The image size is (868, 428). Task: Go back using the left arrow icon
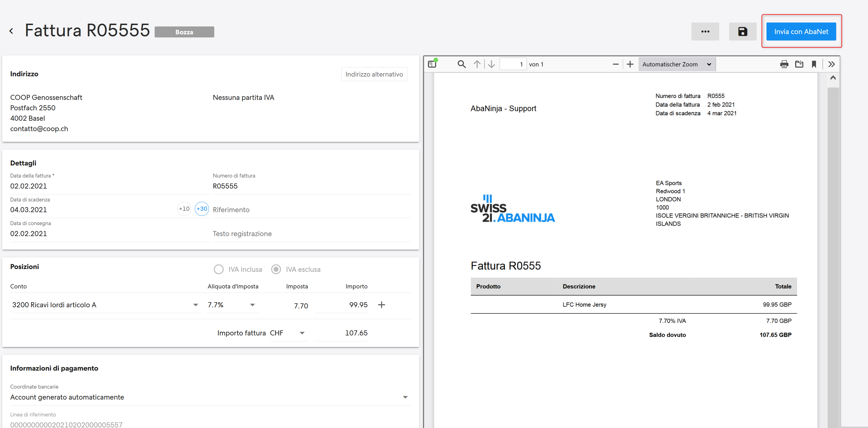[11, 31]
